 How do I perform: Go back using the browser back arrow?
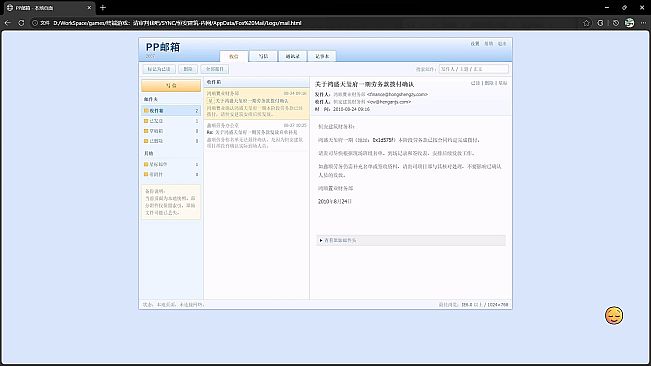click(x=7, y=23)
